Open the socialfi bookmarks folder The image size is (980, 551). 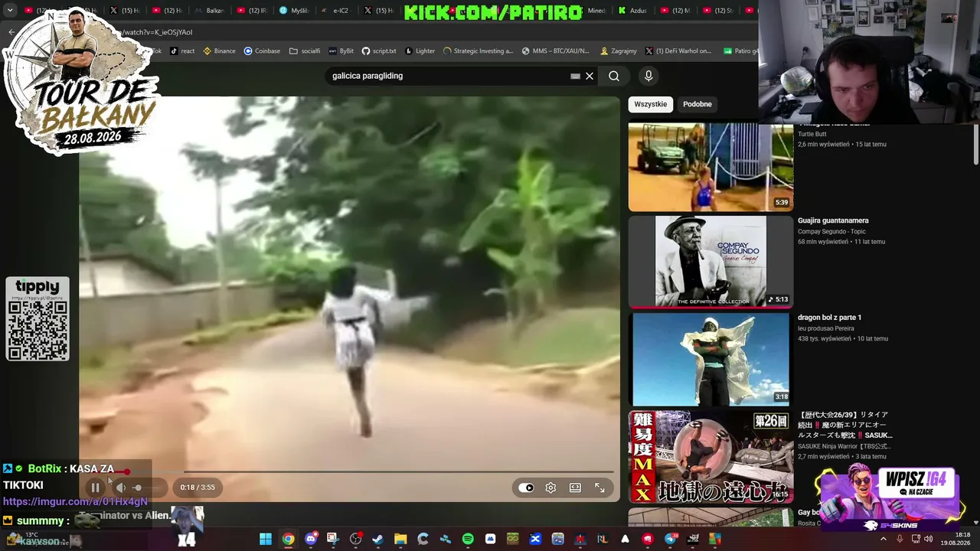pos(305,51)
